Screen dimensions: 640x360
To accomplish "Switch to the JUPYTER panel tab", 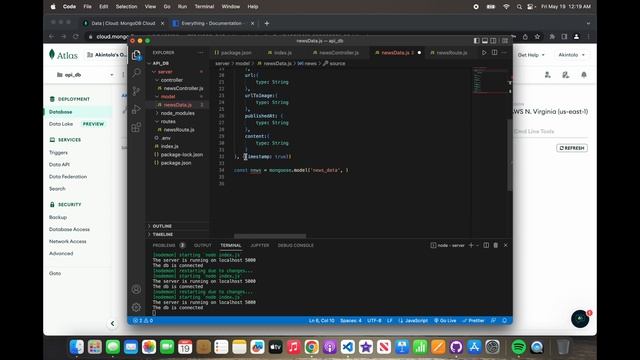I will [x=260, y=245].
